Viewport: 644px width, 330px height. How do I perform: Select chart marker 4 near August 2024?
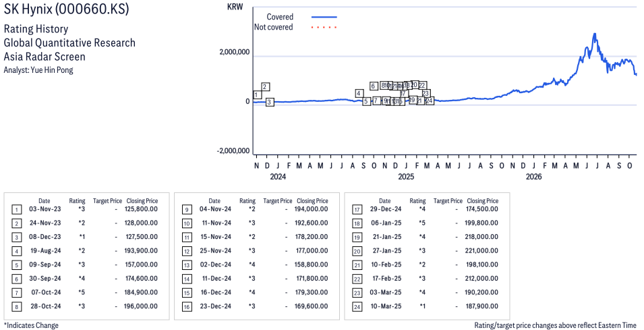[x=359, y=93]
